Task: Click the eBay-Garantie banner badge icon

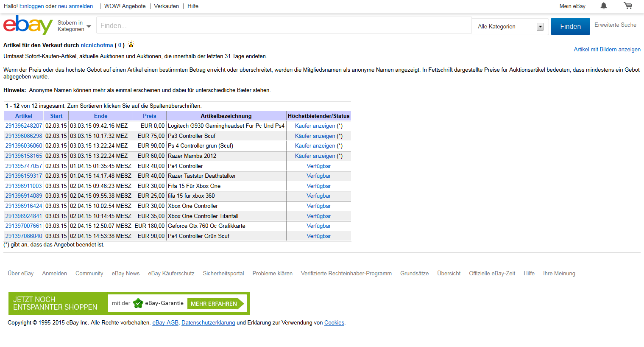Action: tap(138, 303)
